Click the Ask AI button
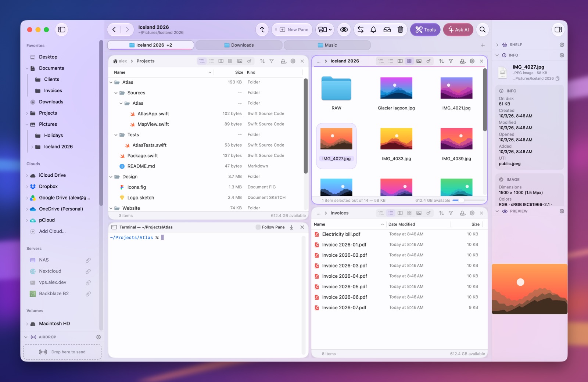588x382 pixels. [458, 30]
